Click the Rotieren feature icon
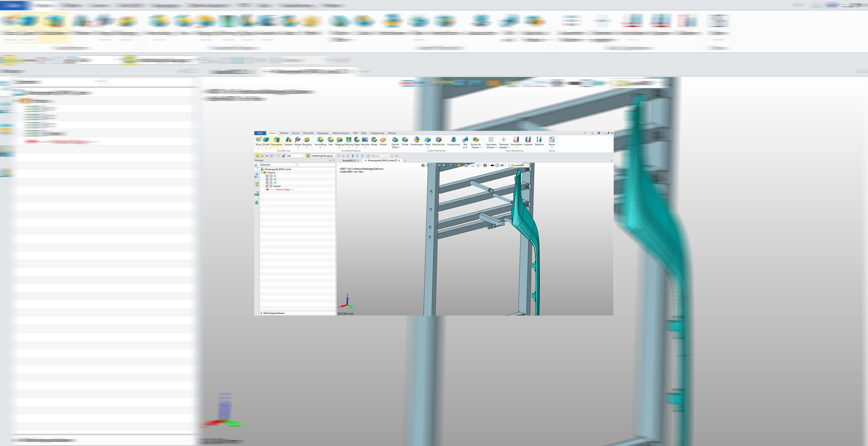 [288, 141]
